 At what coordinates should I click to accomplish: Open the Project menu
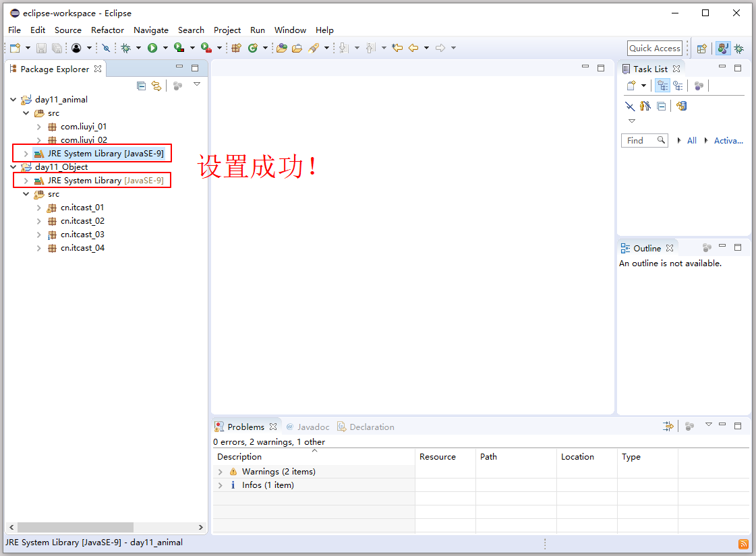(227, 30)
